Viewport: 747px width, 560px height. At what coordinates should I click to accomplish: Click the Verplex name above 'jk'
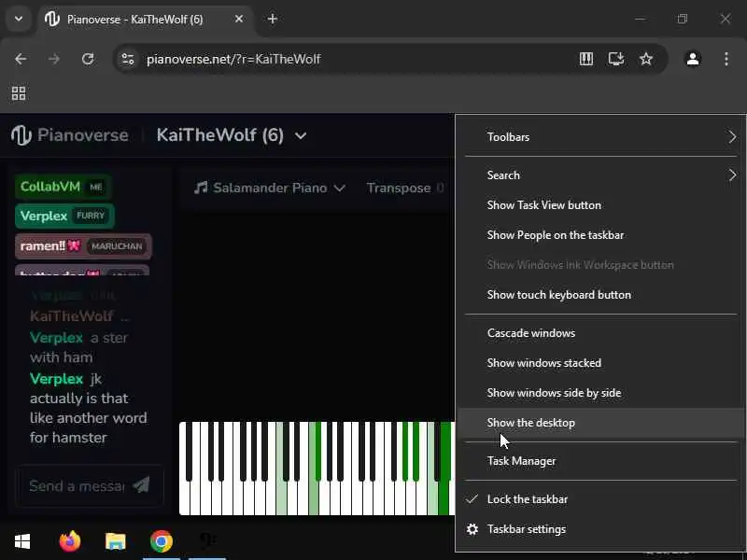click(x=56, y=379)
